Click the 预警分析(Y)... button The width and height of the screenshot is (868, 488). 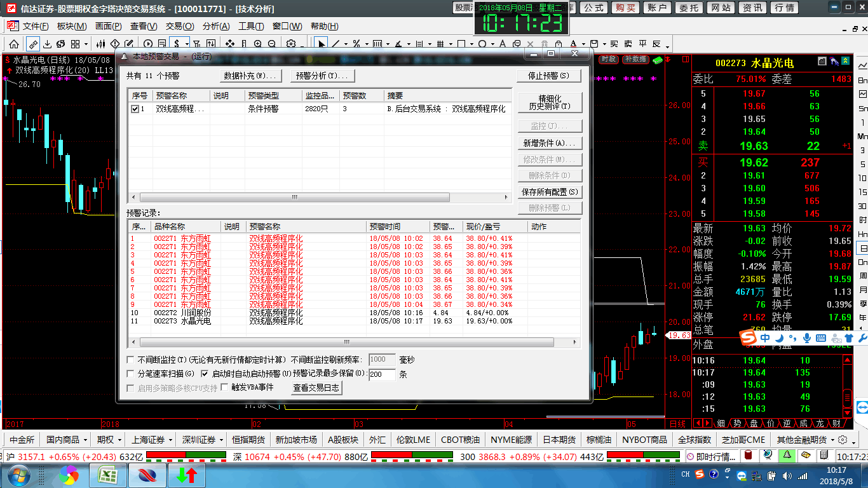322,76
